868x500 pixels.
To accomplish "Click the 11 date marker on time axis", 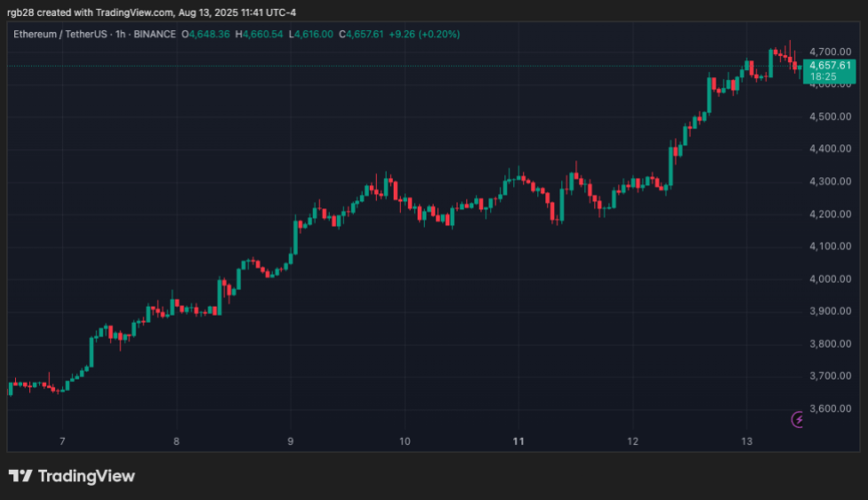I will pyautogui.click(x=519, y=441).
